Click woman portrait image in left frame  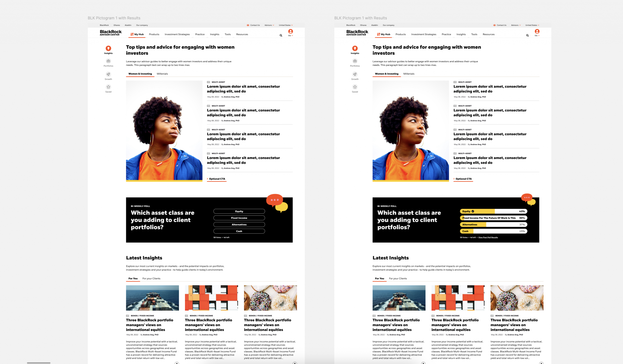point(164,131)
